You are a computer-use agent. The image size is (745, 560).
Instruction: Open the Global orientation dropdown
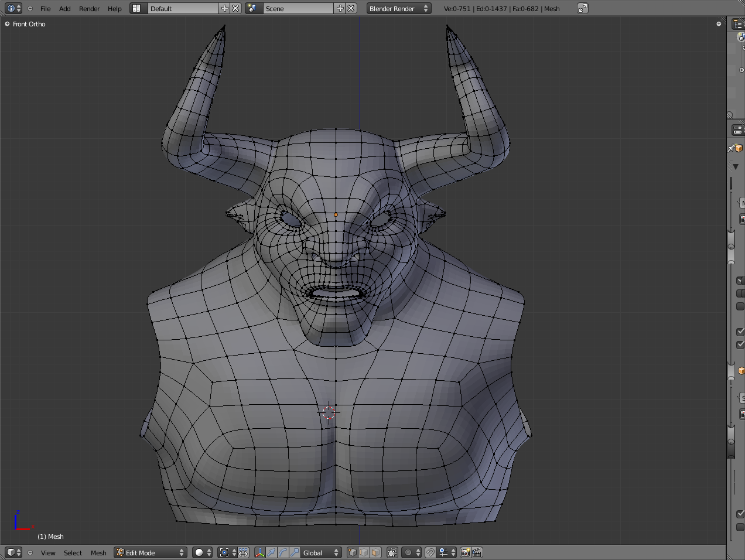coord(321,552)
